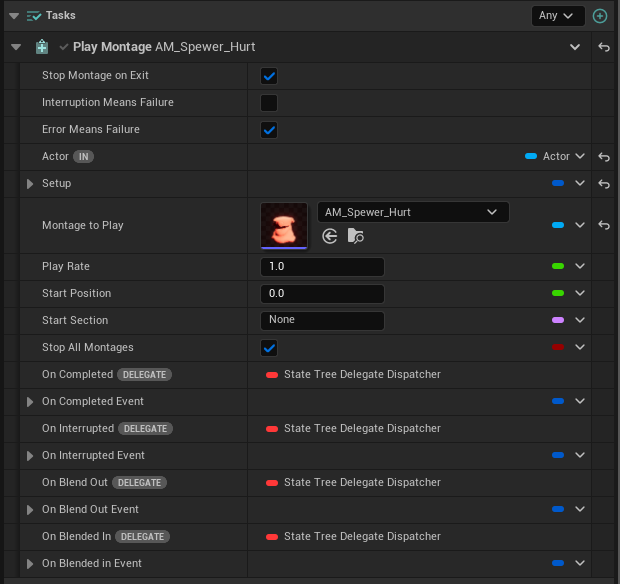Open Montage to Play binding chevron

point(580,225)
